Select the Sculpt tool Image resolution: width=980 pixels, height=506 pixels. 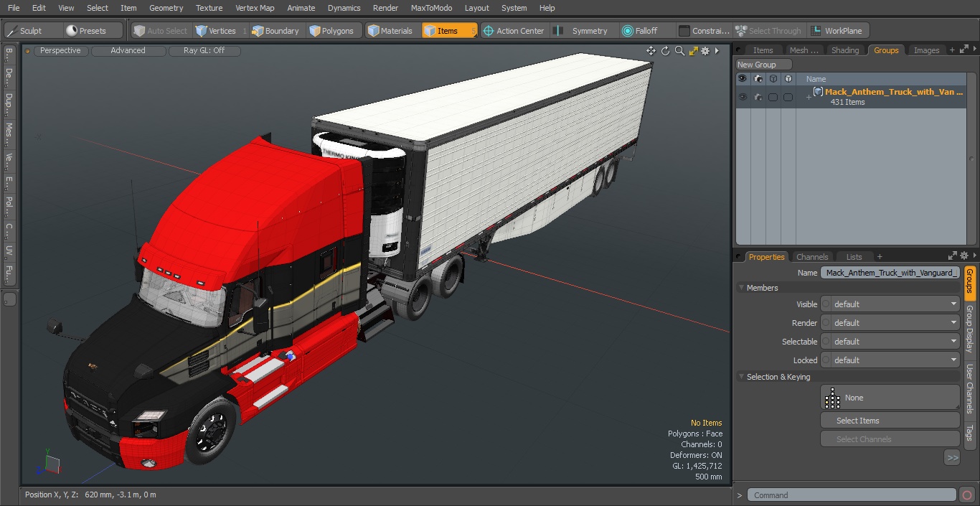click(32, 31)
